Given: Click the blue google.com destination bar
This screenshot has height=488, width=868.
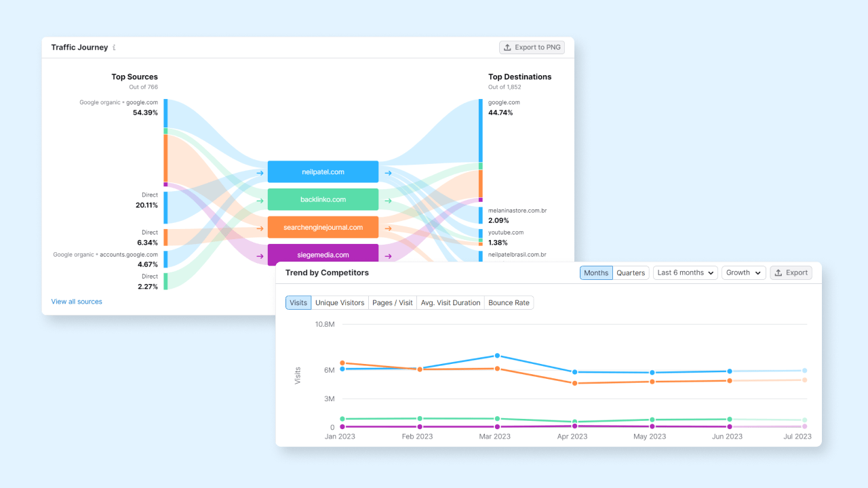Looking at the screenshot, I should pyautogui.click(x=481, y=131).
